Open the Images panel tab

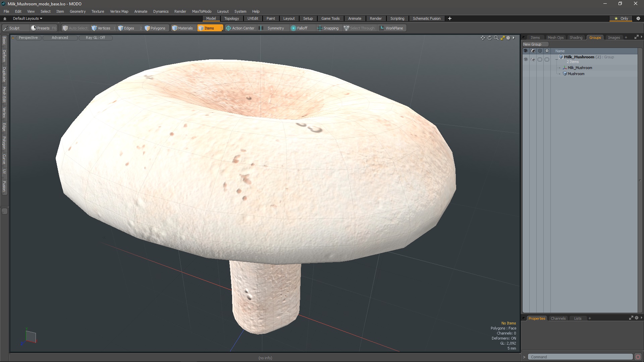(614, 38)
